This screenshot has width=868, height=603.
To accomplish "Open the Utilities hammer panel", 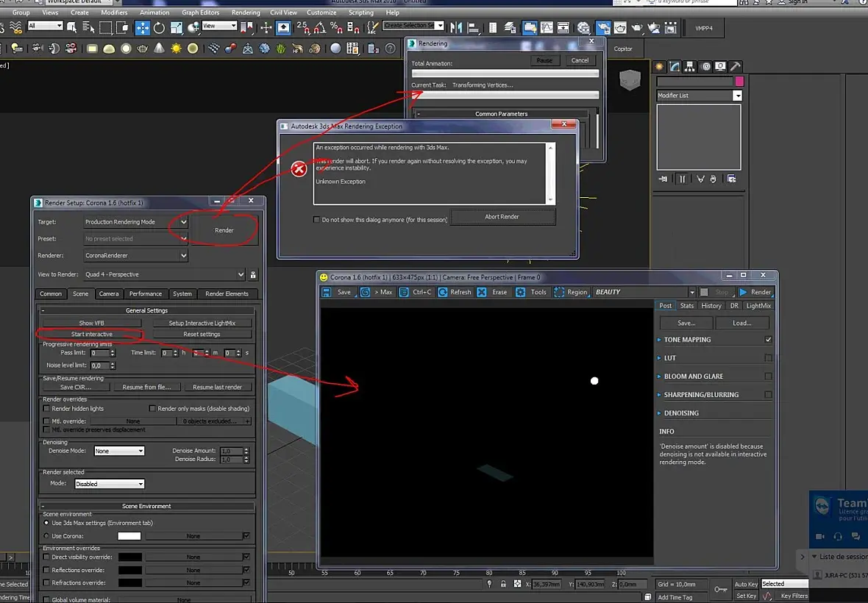I will pos(735,66).
